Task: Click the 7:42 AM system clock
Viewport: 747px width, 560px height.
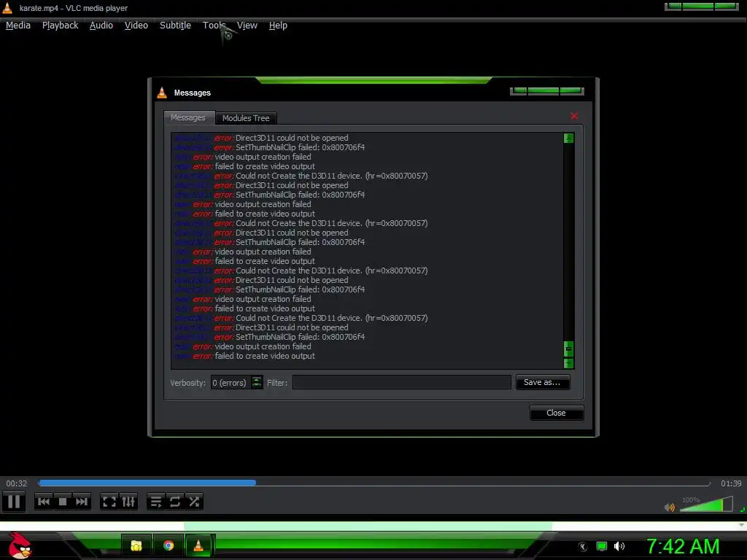Action: point(683,546)
